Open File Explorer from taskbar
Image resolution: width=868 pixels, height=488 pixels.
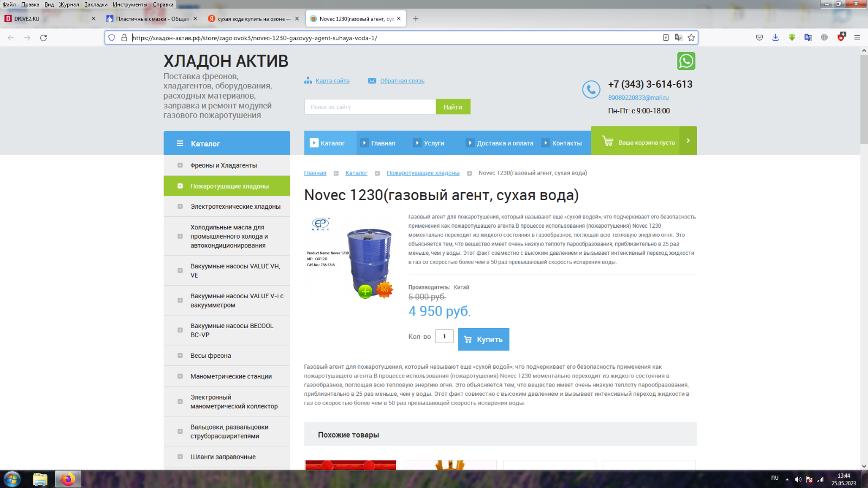[40, 479]
